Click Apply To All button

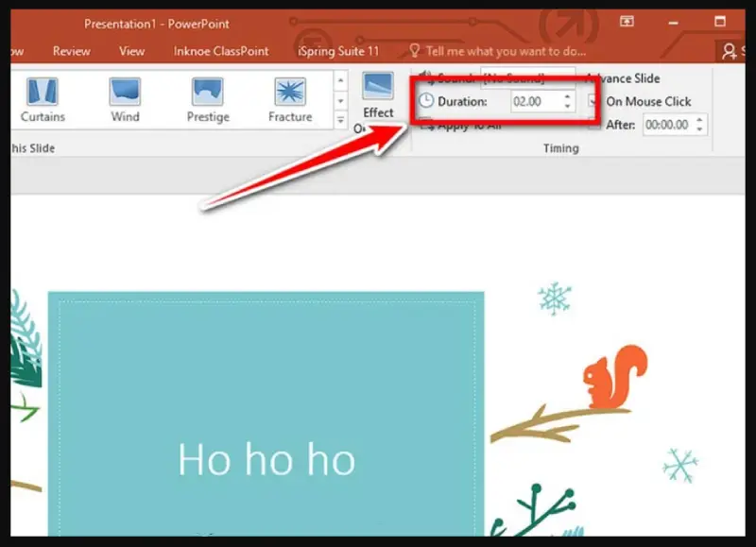pos(460,127)
